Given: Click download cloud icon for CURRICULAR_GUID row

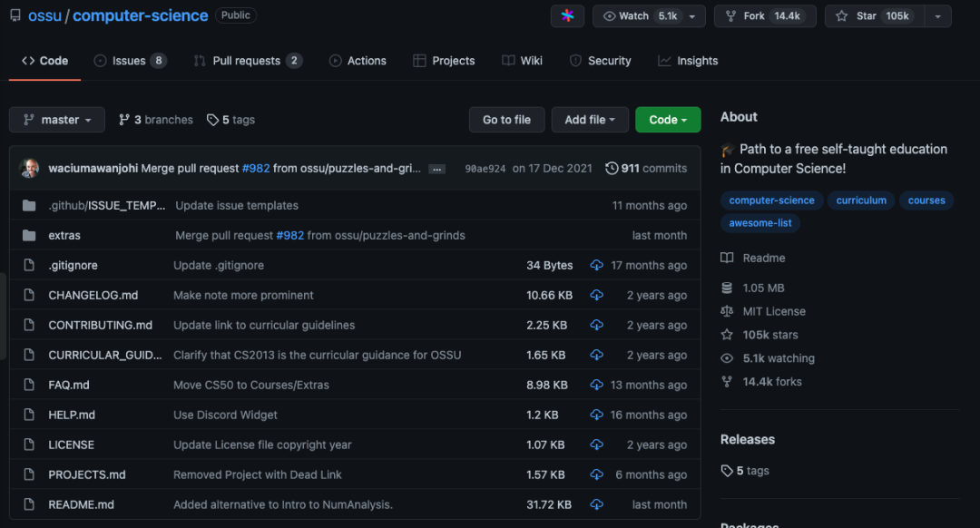Looking at the screenshot, I should point(596,356).
